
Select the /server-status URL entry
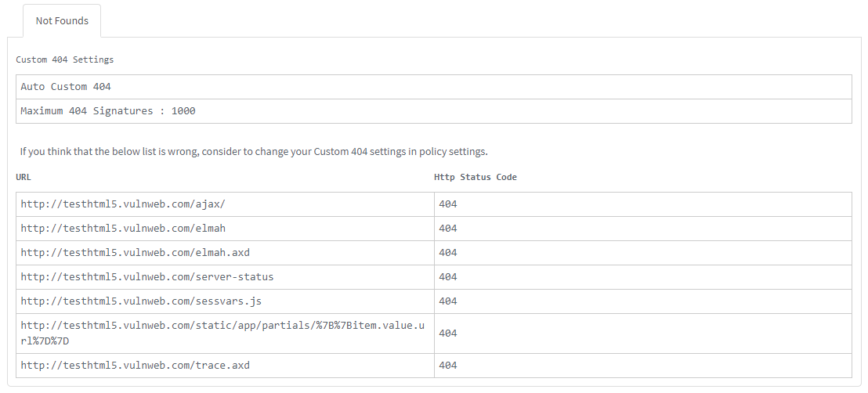coord(147,277)
